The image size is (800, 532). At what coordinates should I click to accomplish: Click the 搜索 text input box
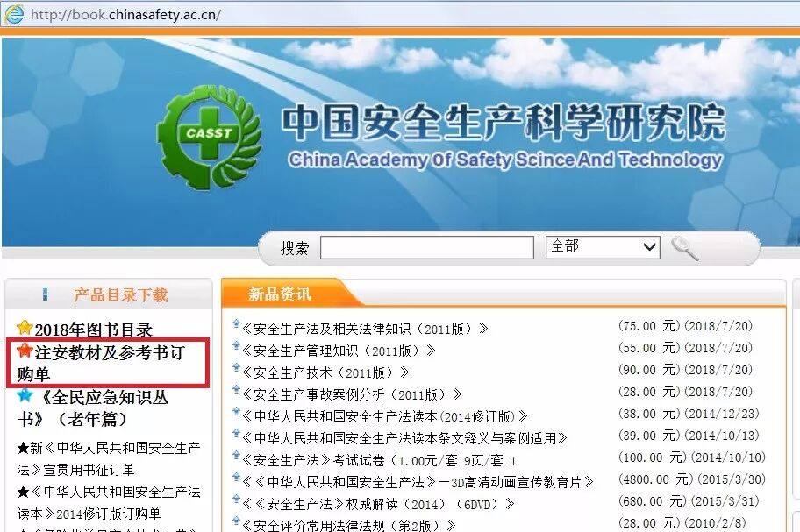[427, 248]
